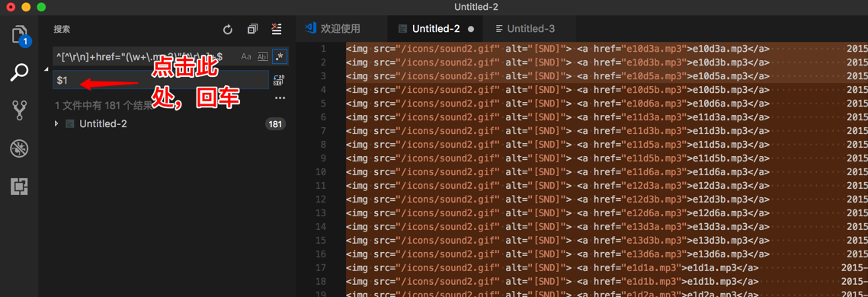The image size is (868, 297).
Task: Open the Explorer view in activity bar
Action: pyautogui.click(x=19, y=34)
